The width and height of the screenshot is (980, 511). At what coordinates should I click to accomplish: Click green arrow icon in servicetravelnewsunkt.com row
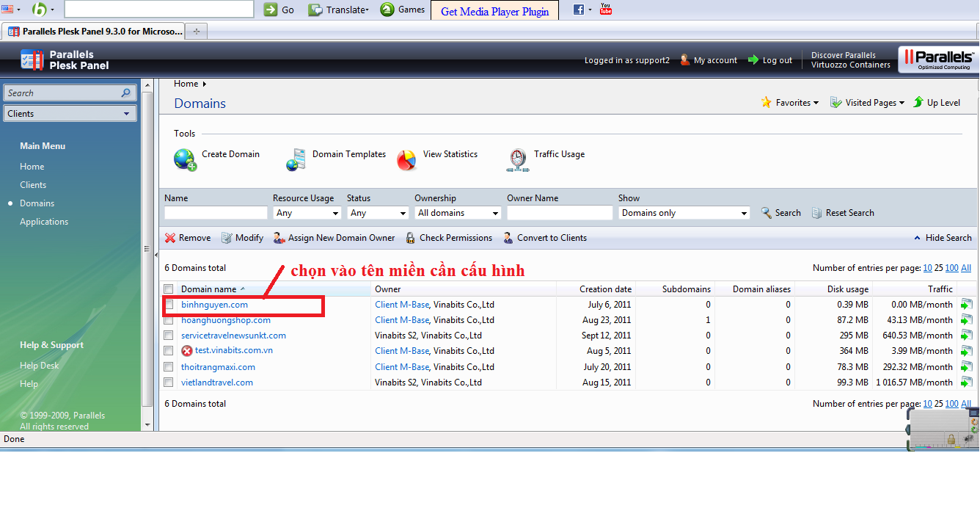tap(967, 336)
